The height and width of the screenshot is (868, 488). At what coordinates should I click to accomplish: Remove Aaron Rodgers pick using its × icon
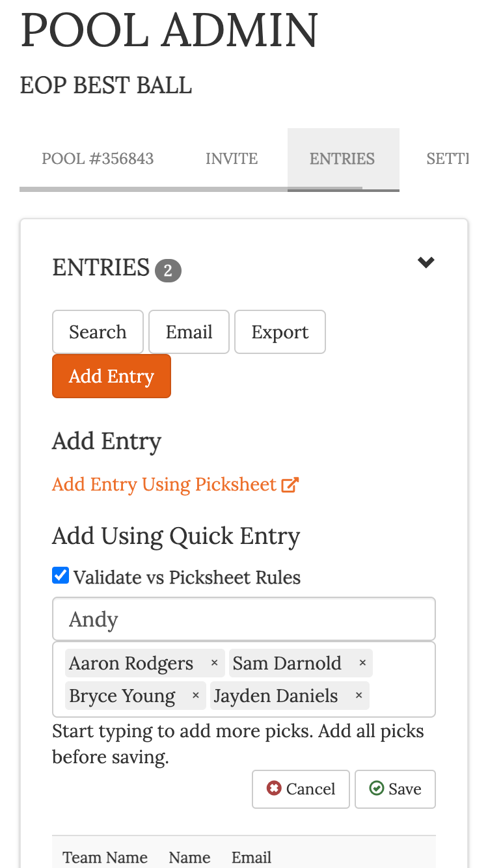click(214, 662)
